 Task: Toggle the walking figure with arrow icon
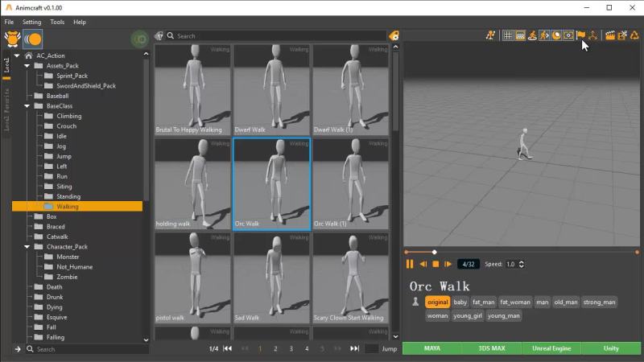544,35
